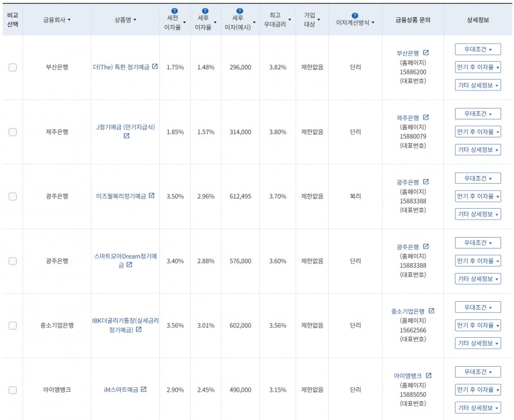Open IBK더굴리기통장(실세금리정기예금) product link
Image resolution: width=514 pixels, height=420 pixels.
tap(125, 326)
